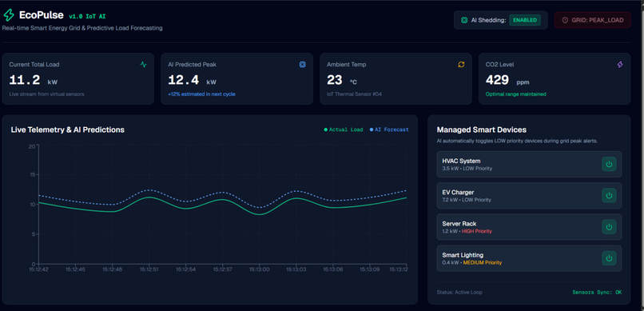Click the Managed Smart Devices heading
644x311 pixels.
click(x=481, y=130)
